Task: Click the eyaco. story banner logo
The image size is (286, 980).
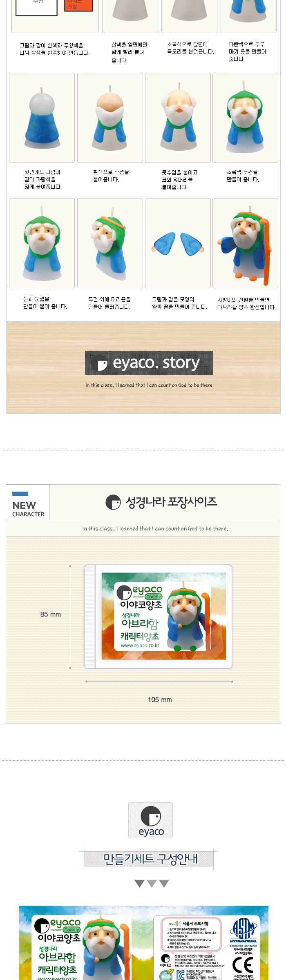Action: click(149, 363)
